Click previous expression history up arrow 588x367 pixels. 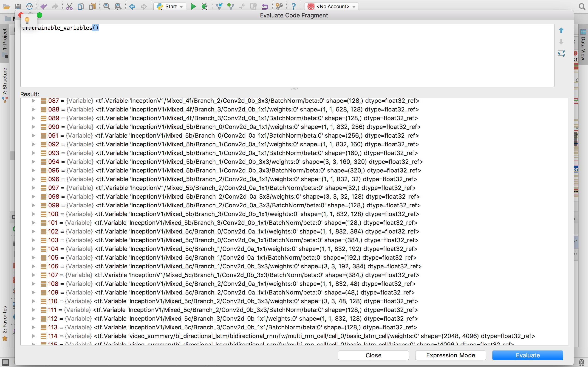click(x=561, y=30)
